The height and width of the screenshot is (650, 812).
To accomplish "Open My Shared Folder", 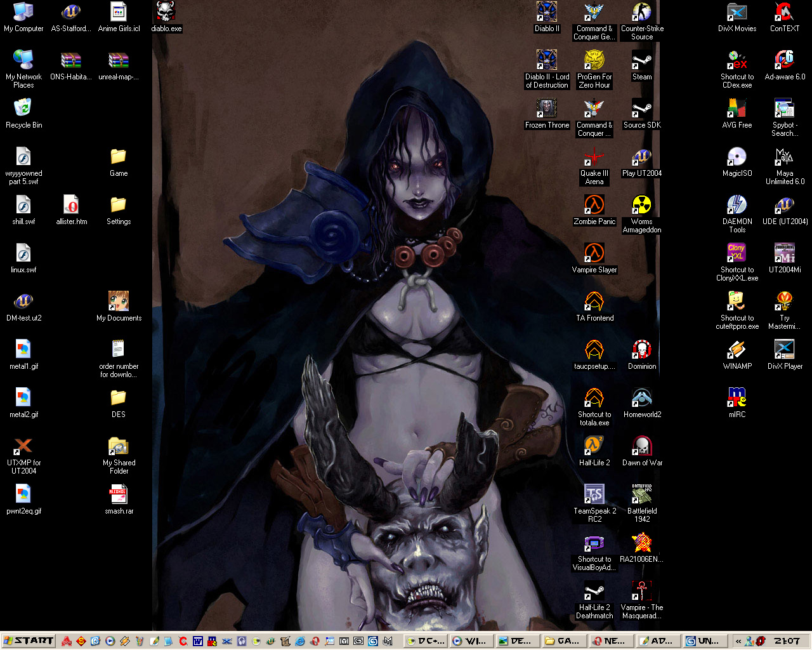I will pyautogui.click(x=119, y=455).
